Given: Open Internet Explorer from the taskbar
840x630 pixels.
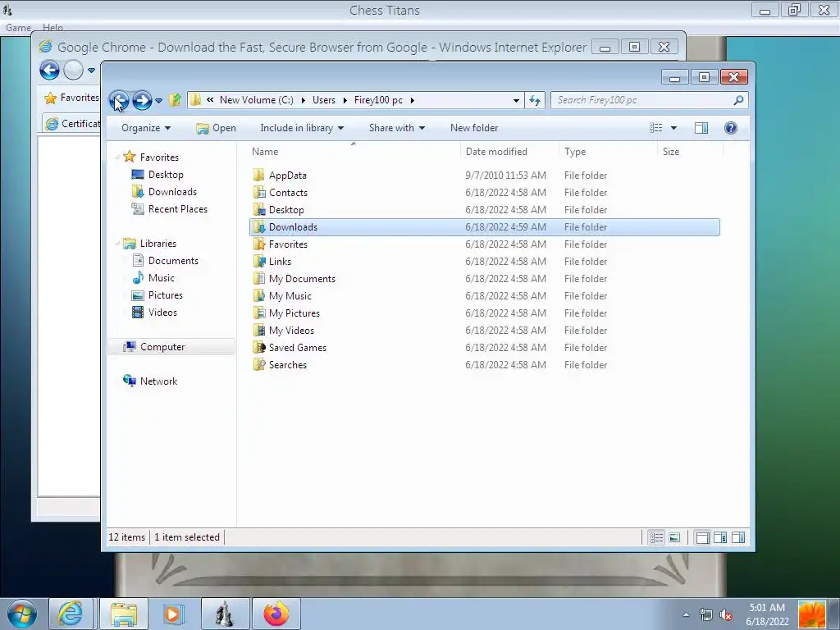Looking at the screenshot, I should tap(71, 614).
